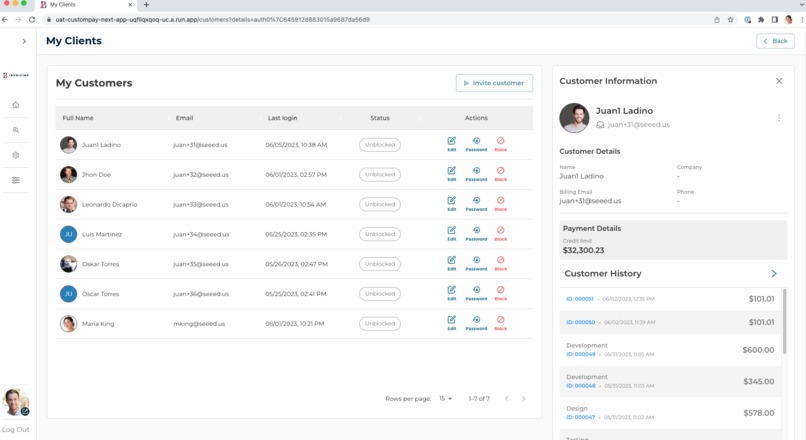Open invoice ID: 000047 link

point(580,417)
